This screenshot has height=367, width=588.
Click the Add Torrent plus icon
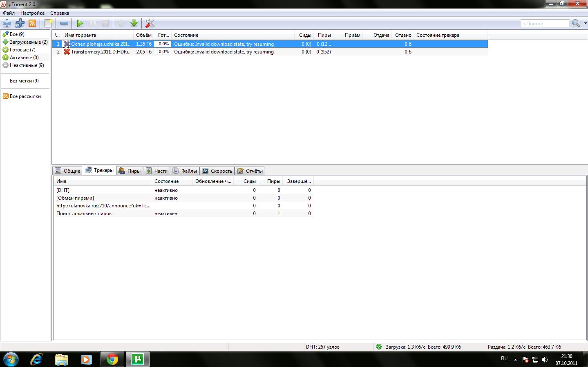click(x=7, y=23)
